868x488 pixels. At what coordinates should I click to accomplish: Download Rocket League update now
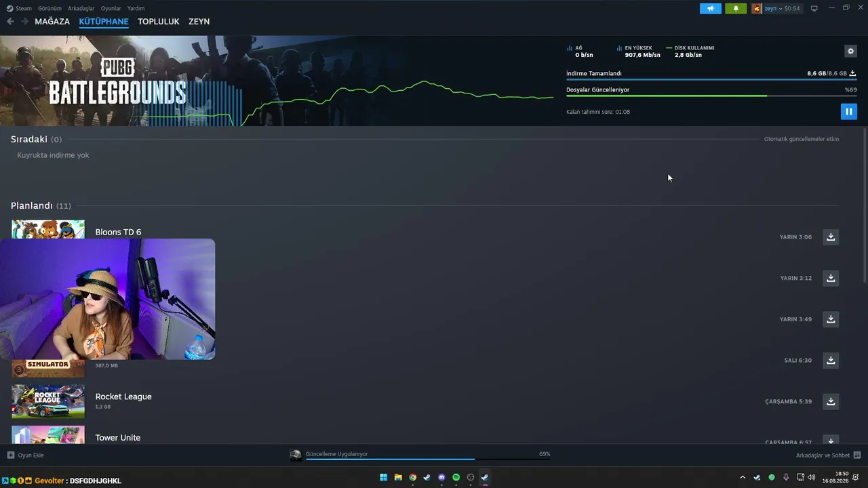(x=831, y=401)
